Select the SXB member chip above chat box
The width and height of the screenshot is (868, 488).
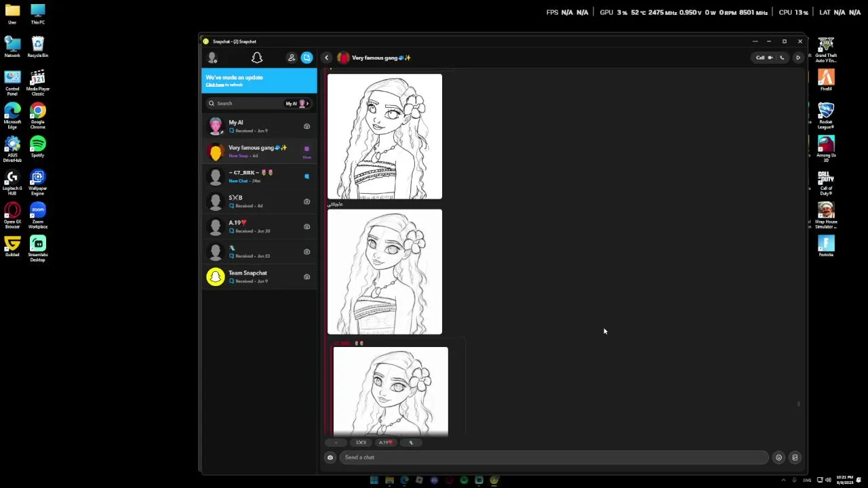[x=361, y=443]
